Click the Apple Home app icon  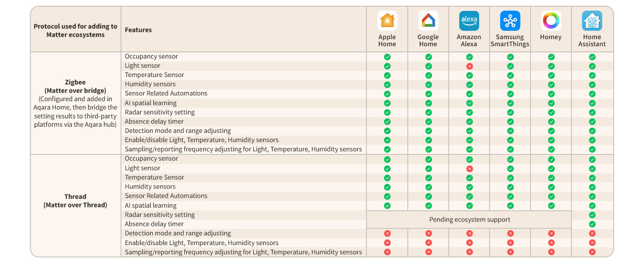pos(387,21)
